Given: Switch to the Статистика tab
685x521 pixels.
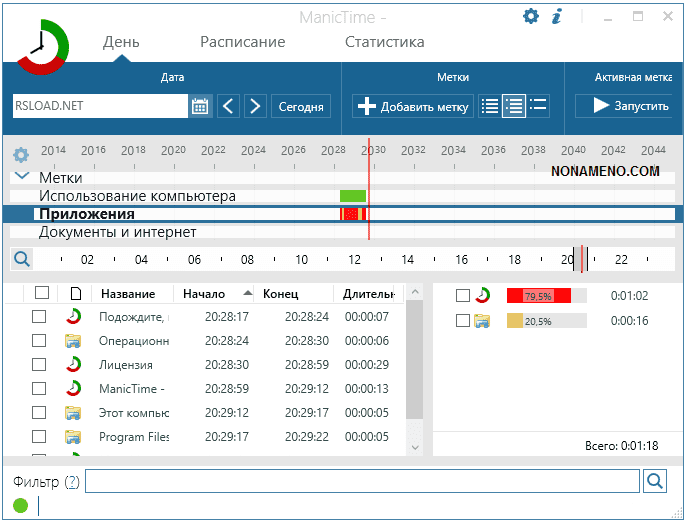Looking at the screenshot, I should click(x=384, y=42).
